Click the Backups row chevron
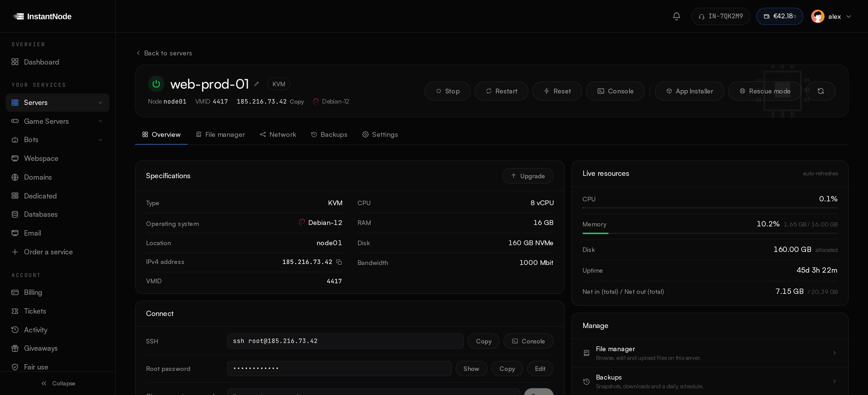Image resolution: width=868 pixels, height=395 pixels. click(x=834, y=381)
